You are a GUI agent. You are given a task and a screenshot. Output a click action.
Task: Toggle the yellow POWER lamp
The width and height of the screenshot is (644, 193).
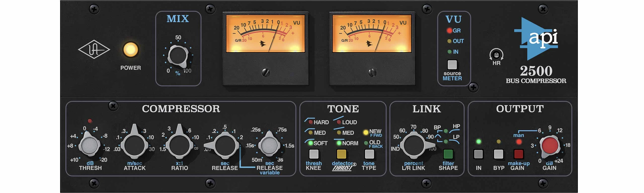(x=130, y=49)
